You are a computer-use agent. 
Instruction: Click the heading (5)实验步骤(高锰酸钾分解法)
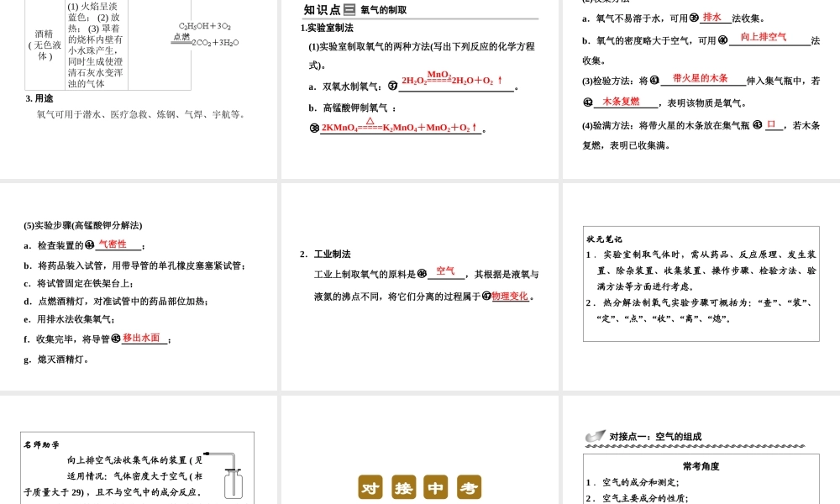(83, 225)
